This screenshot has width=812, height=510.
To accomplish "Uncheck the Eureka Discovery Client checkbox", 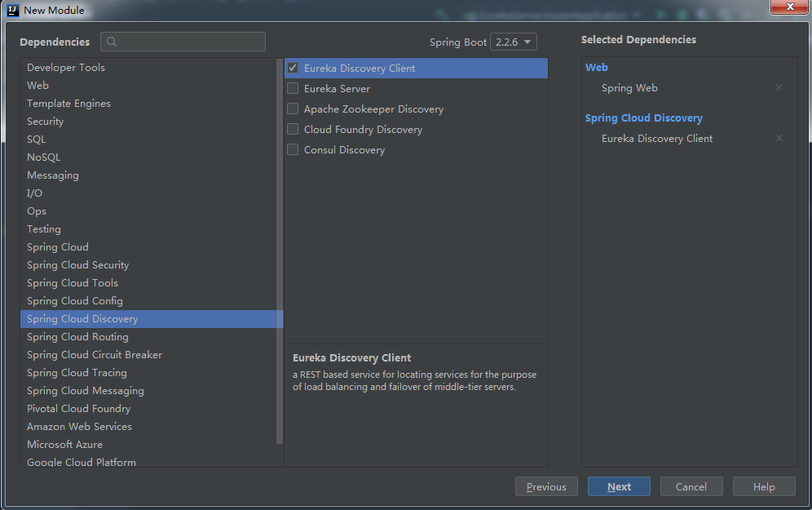I will point(293,68).
